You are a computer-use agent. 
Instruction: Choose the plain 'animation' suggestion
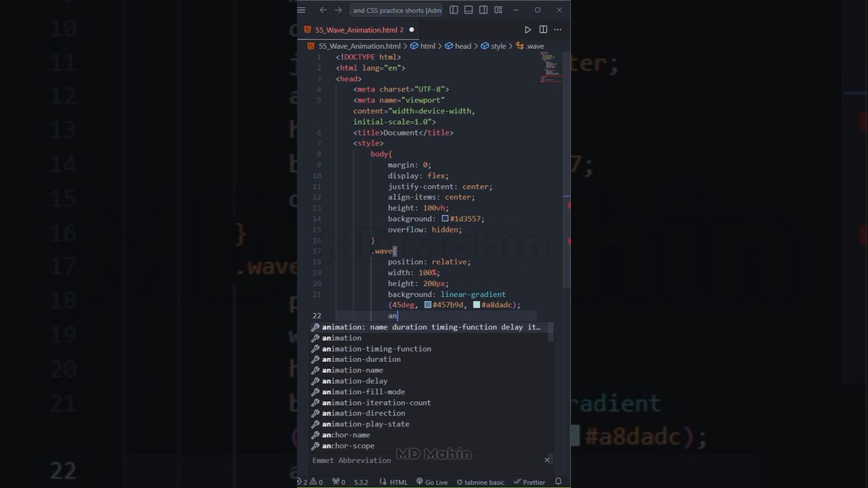[431, 338]
